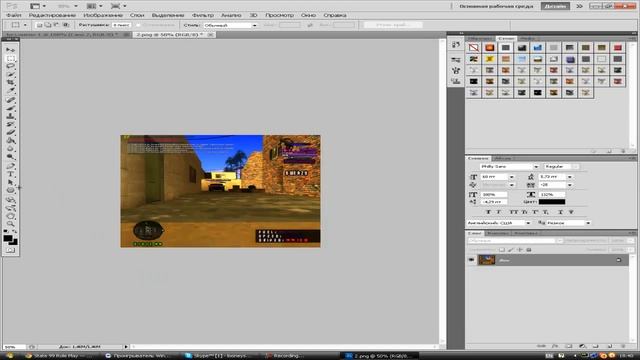Select the Shape tool in toolbox

click(11, 191)
